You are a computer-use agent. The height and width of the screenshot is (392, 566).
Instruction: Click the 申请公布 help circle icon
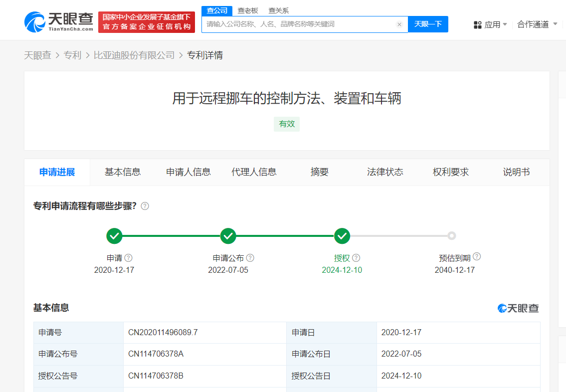pyautogui.click(x=250, y=258)
